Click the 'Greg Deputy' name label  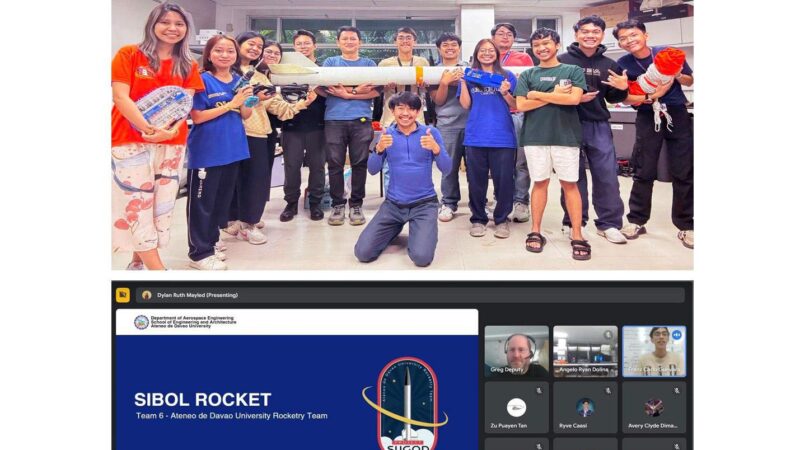507,369
